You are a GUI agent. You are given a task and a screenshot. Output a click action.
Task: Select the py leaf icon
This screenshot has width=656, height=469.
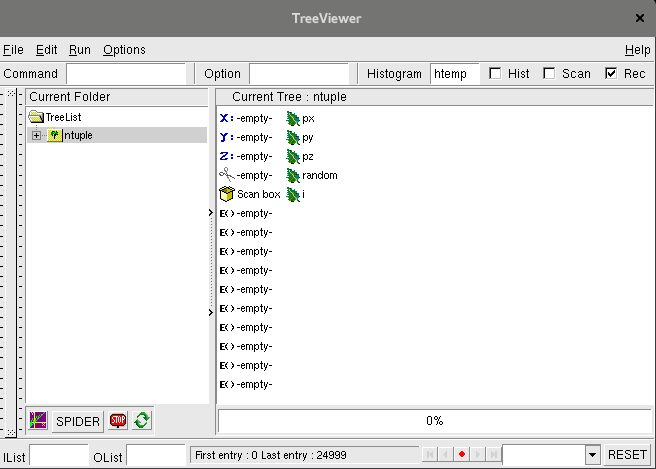pyautogui.click(x=293, y=138)
